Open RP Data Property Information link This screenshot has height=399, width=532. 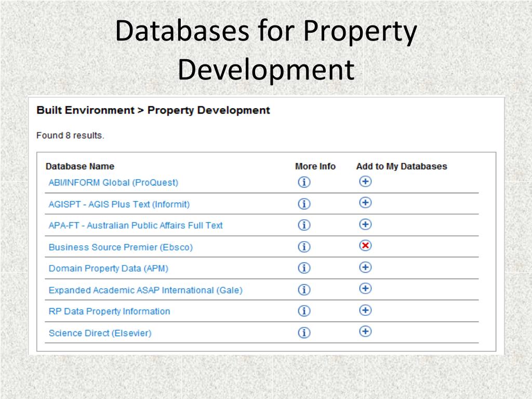(x=109, y=311)
